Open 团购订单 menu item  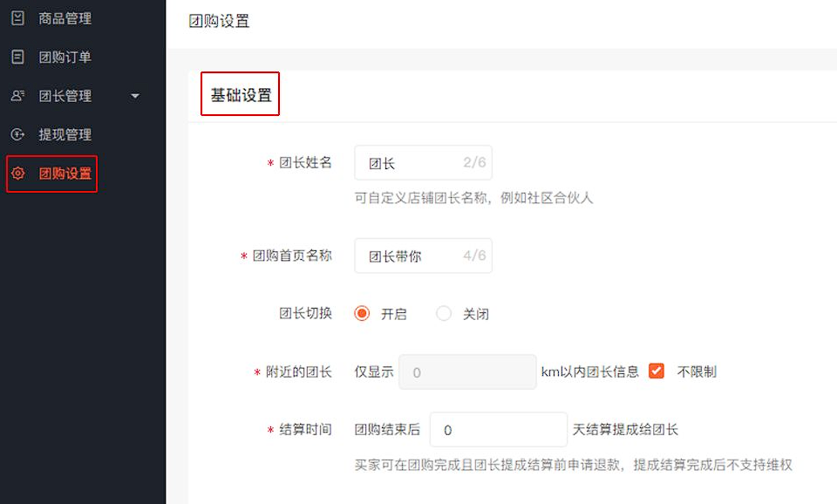65,57
